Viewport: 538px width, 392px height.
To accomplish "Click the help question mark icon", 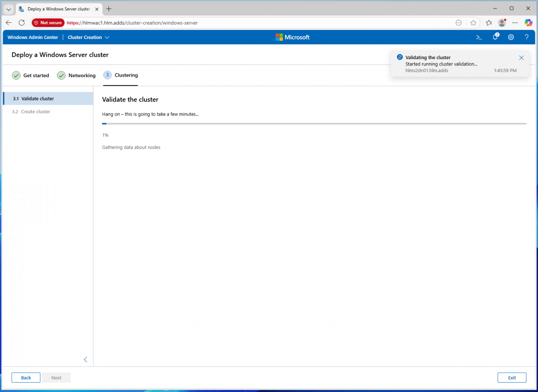I will click(x=527, y=37).
